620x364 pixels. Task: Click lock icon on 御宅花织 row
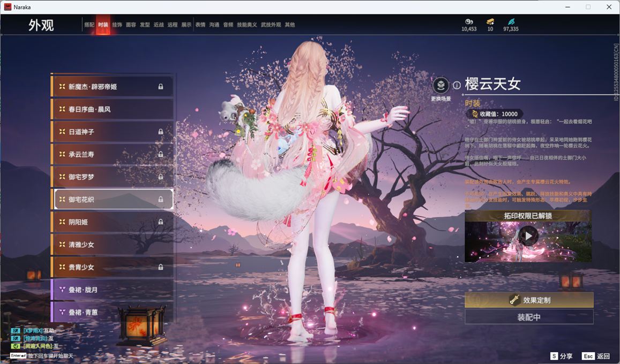click(161, 199)
